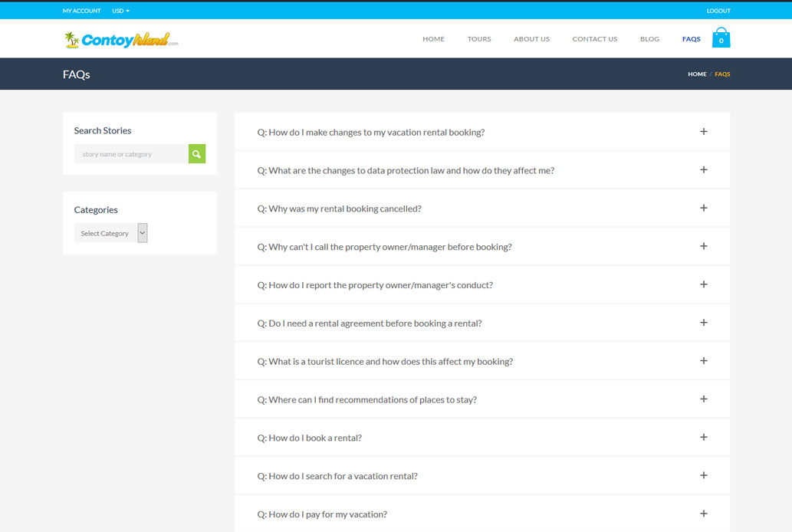Screen dimensions: 792x532
Task: Open the Tours menu item
Action: pyautogui.click(x=479, y=39)
